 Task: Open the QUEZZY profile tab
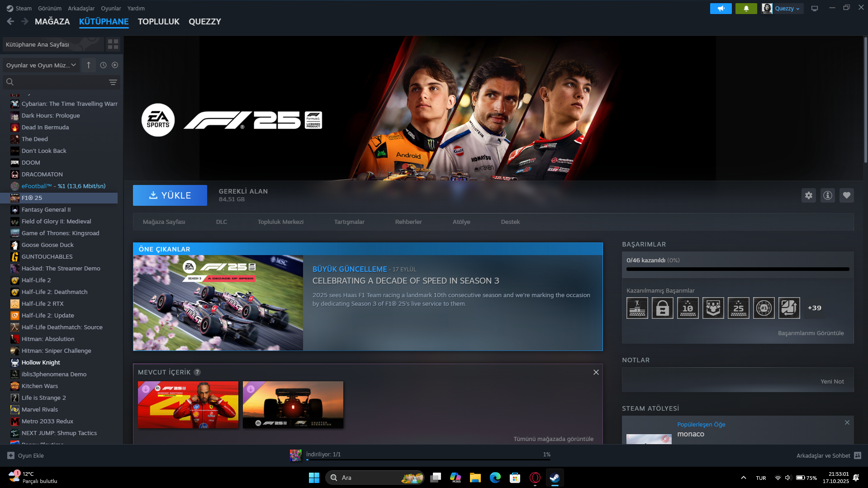pos(205,21)
